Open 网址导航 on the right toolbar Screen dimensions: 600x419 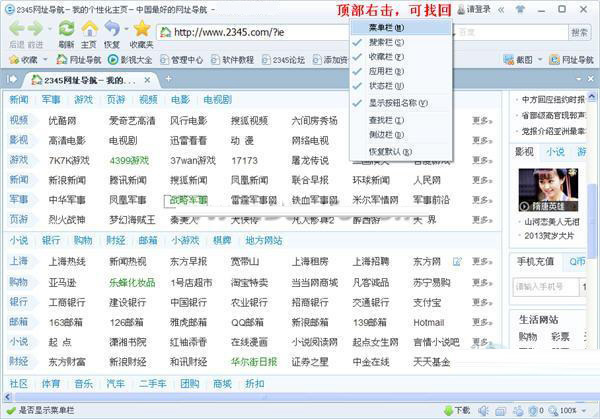[x=571, y=60]
